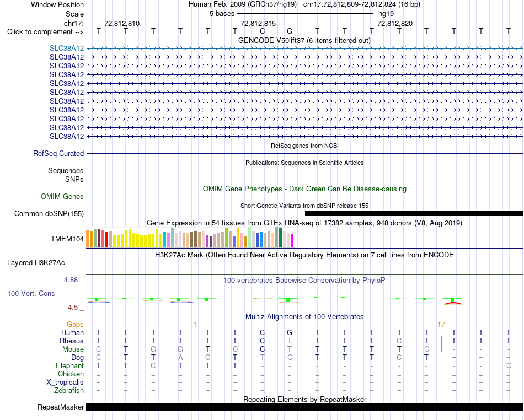Select the black RepeatMasker element bar
Screen dimensions: 524x420
pyautogui.click(x=304, y=407)
